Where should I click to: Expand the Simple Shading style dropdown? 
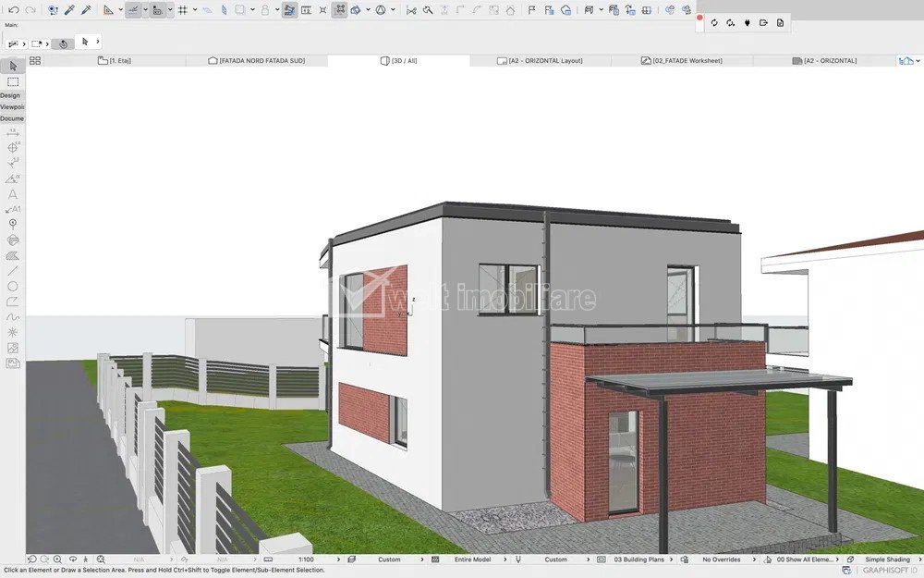click(x=887, y=560)
